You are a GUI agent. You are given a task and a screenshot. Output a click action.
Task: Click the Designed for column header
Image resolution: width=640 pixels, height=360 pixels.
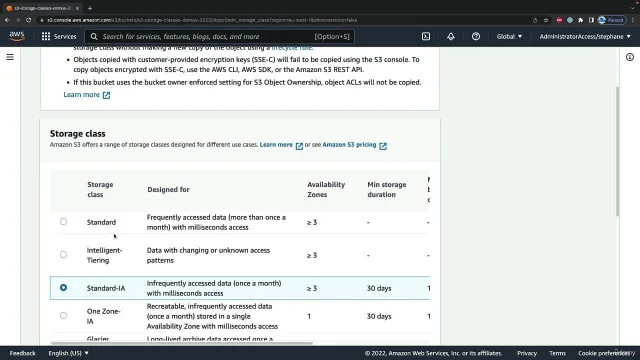pos(168,189)
